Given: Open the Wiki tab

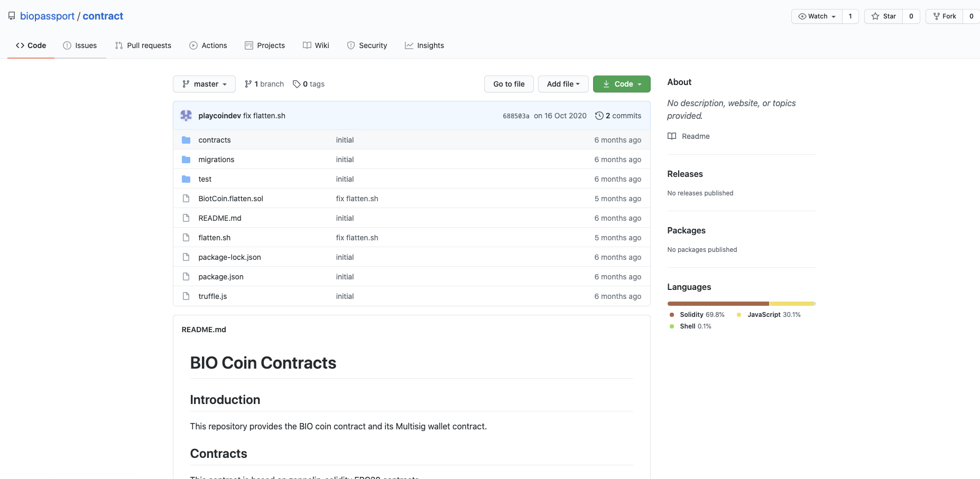Looking at the screenshot, I should click(316, 45).
